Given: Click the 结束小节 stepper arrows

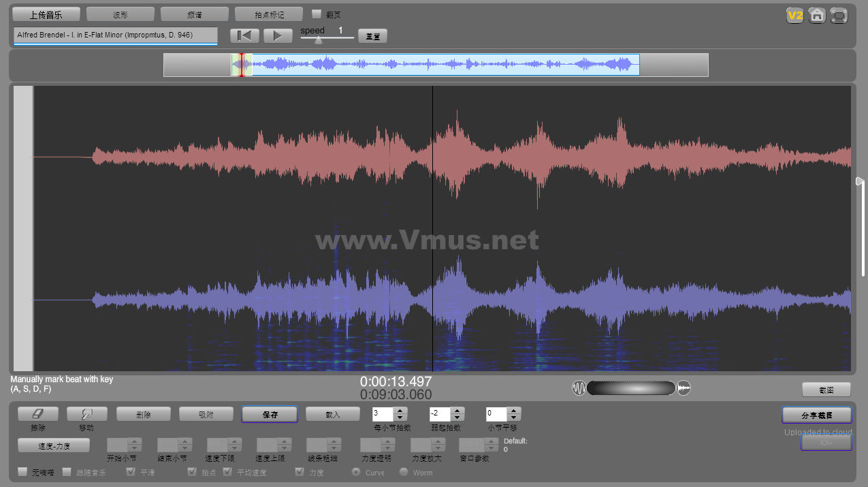Looking at the screenshot, I should tap(185, 445).
